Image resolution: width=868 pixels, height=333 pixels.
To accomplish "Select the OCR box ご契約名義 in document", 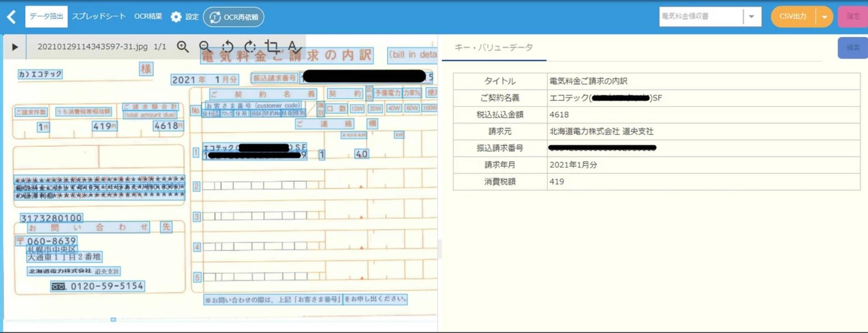I will point(263,94).
